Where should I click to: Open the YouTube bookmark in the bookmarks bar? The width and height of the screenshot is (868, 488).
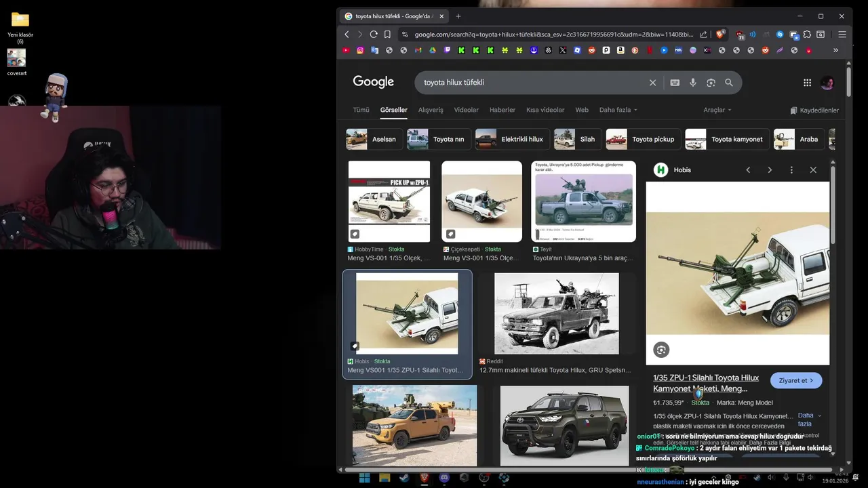click(346, 50)
